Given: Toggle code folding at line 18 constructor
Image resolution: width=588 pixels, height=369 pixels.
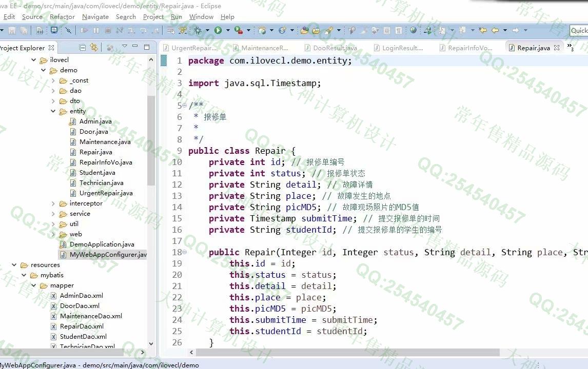Looking at the screenshot, I should pos(184,252).
